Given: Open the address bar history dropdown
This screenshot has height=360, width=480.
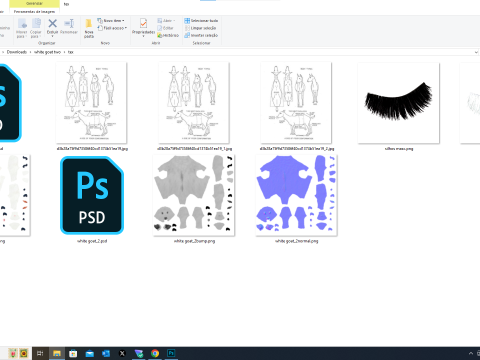Looking at the screenshot, I should click(x=476, y=52).
